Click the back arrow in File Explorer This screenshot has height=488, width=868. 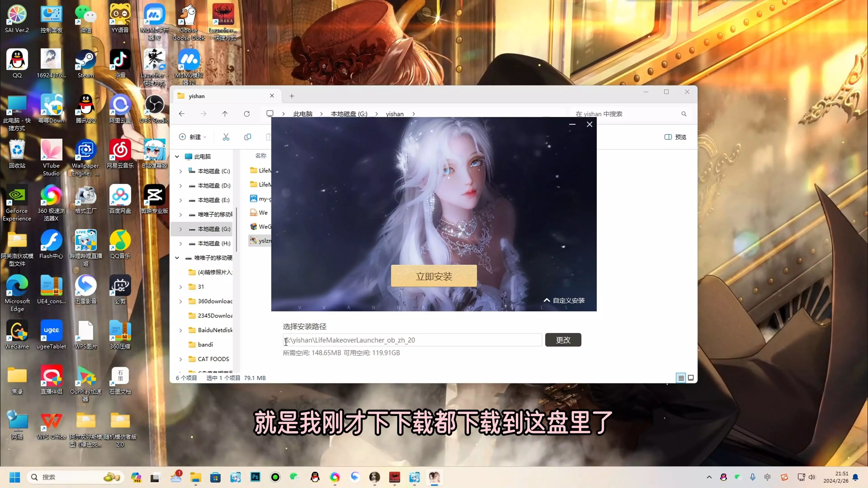pos(182,114)
